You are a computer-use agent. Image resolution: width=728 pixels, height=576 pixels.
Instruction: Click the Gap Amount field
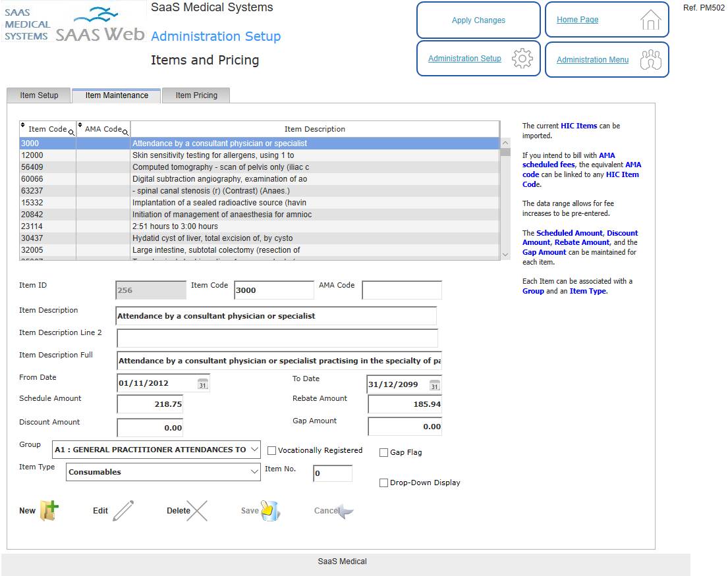pos(405,427)
